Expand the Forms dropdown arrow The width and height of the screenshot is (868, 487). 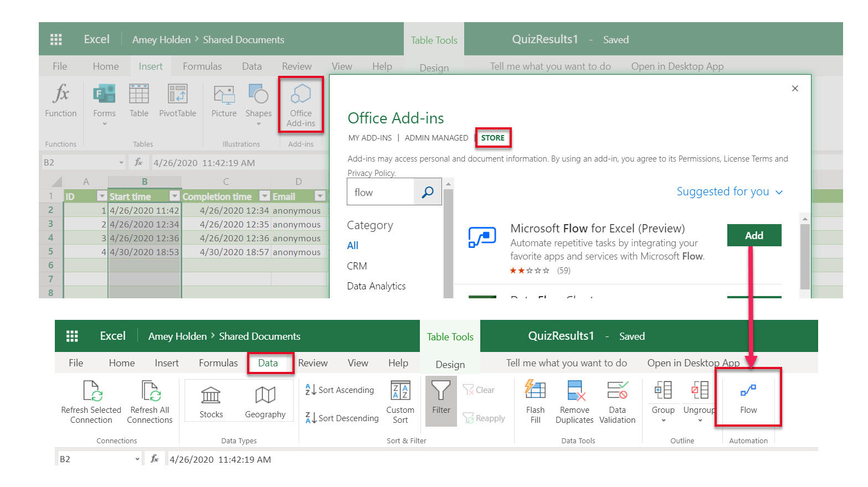104,124
